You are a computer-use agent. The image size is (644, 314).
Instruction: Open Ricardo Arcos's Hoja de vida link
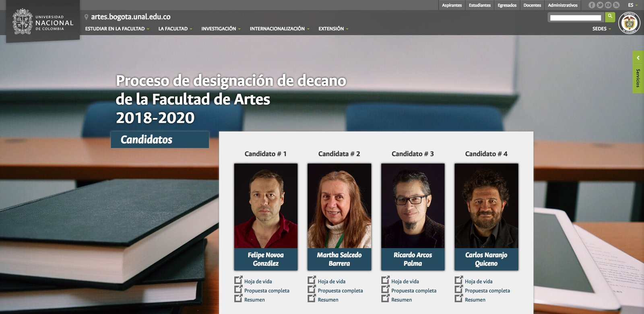pyautogui.click(x=405, y=281)
